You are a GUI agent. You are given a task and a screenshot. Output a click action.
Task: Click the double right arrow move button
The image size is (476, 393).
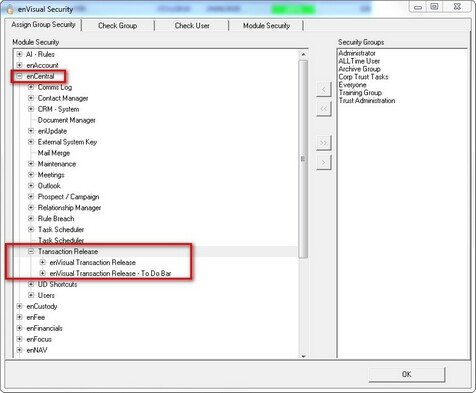(x=324, y=143)
